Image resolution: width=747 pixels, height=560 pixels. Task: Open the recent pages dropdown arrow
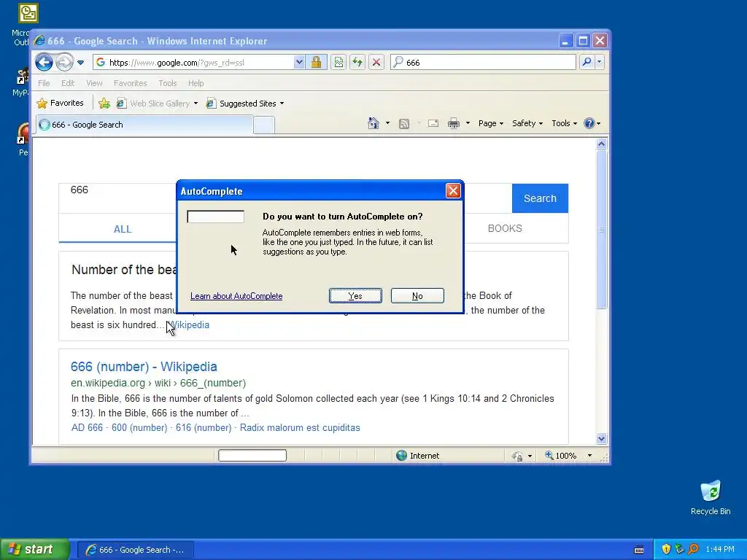click(80, 63)
